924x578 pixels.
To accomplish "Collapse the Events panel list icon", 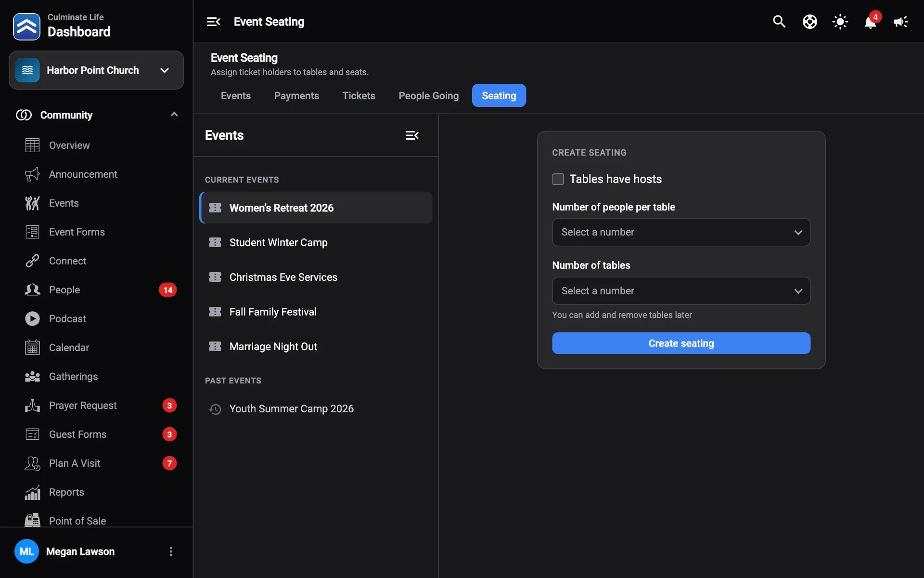I will 412,135.
